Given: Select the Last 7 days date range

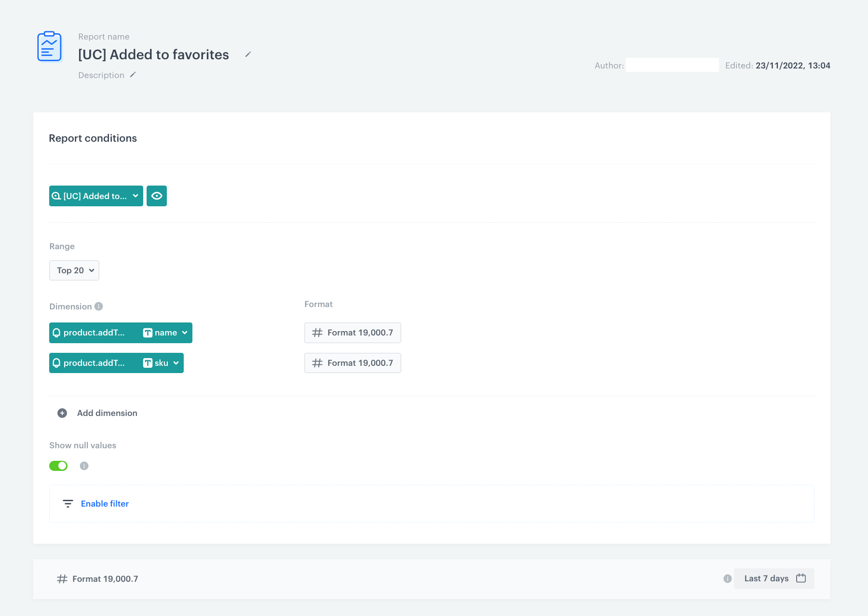Looking at the screenshot, I should (x=766, y=579).
